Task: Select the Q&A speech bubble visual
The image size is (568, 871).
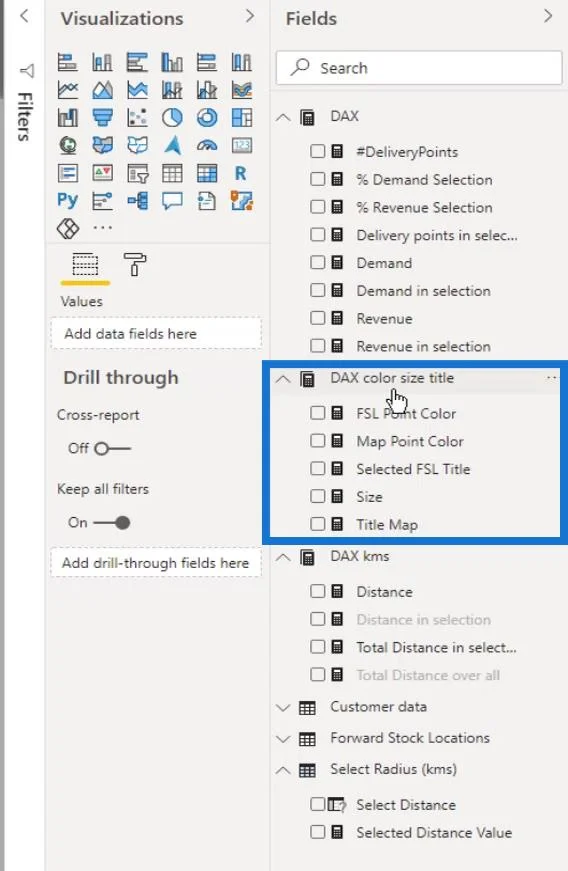Action: pyautogui.click(x=172, y=201)
